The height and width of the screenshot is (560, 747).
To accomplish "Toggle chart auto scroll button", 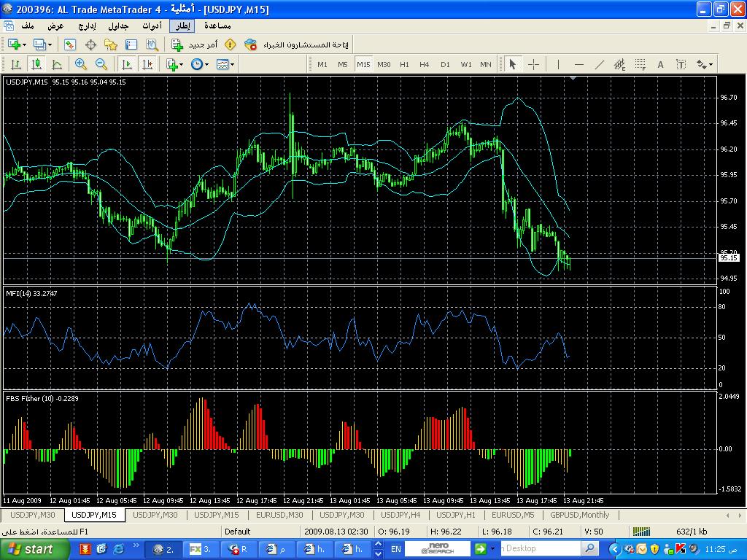I will click(128, 64).
